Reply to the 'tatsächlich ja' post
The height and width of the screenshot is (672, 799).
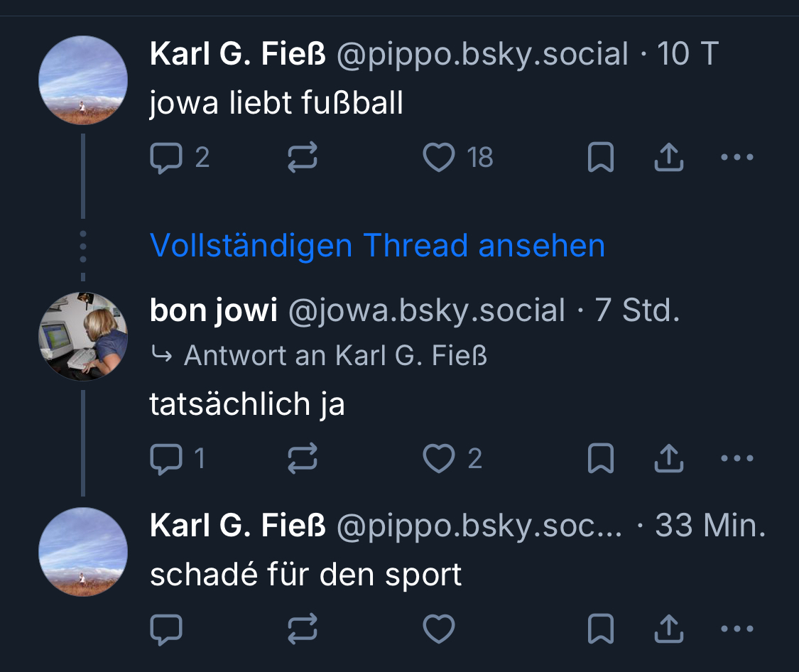tap(167, 459)
